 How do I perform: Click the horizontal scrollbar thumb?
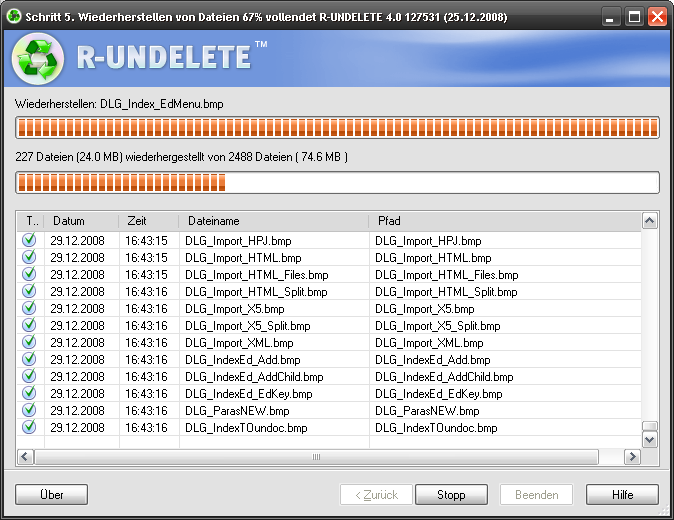tap(316, 456)
